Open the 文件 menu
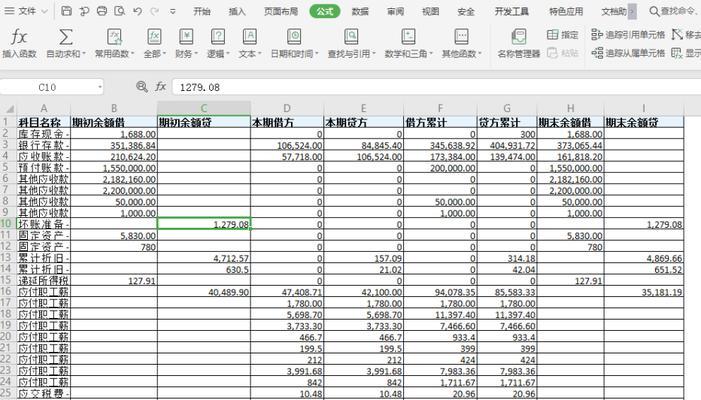The image size is (701, 400). click(26, 11)
